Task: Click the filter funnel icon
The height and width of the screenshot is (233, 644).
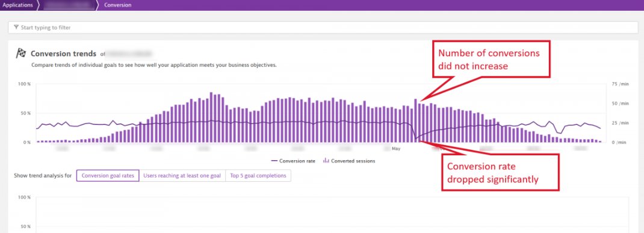Action: coord(16,28)
